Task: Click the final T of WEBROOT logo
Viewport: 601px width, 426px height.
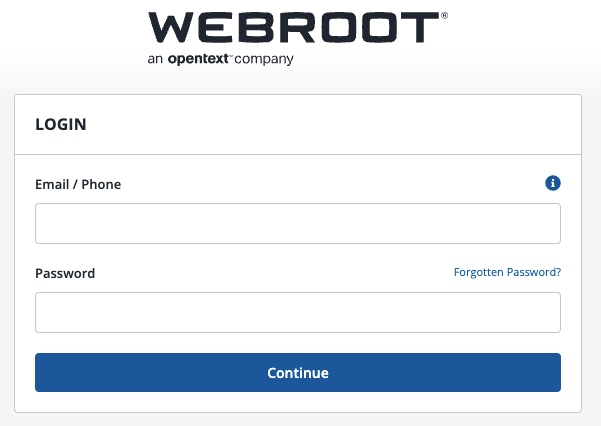Action: pos(420,27)
